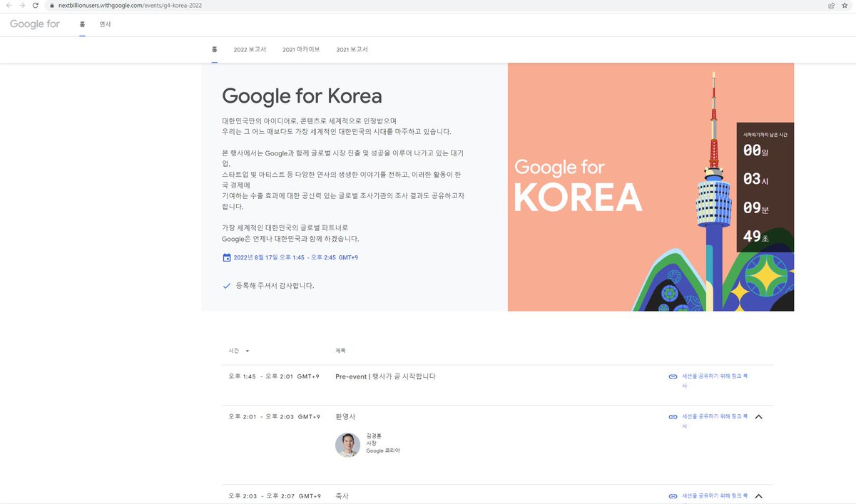Sort sessions with the 시간 dropdown arrow
The width and height of the screenshot is (856, 504).
click(x=248, y=351)
